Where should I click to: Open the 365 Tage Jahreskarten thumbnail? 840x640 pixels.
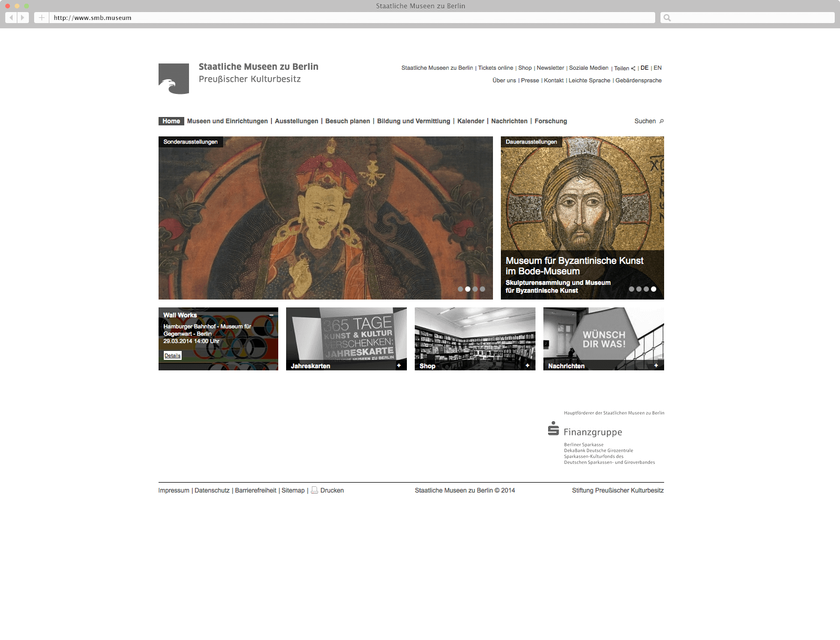coord(346,339)
